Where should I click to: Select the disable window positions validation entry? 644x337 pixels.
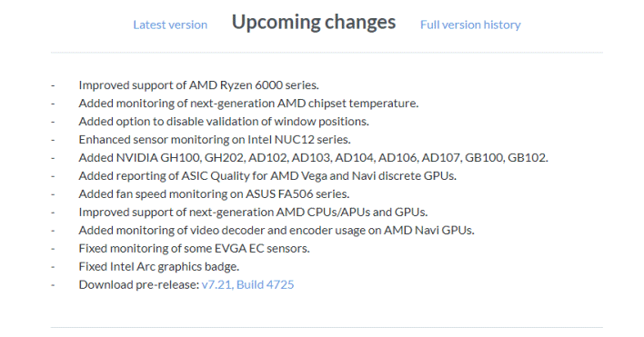224,122
